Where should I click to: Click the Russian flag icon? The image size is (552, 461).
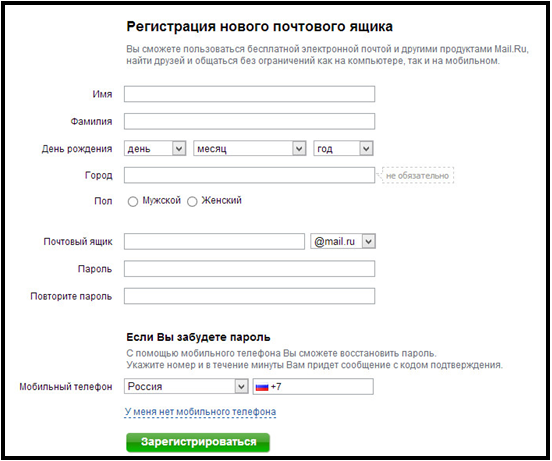(x=262, y=387)
